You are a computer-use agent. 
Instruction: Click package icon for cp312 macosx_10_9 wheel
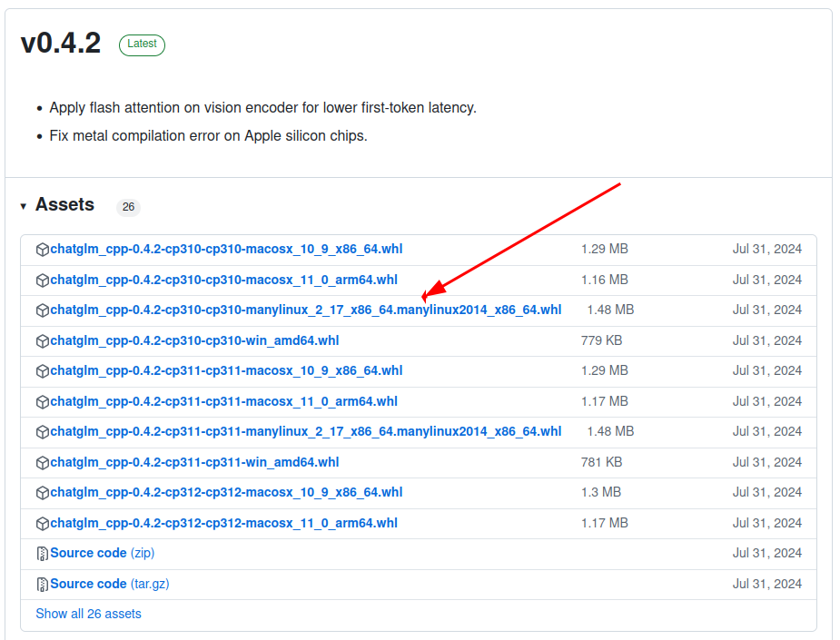coord(43,493)
